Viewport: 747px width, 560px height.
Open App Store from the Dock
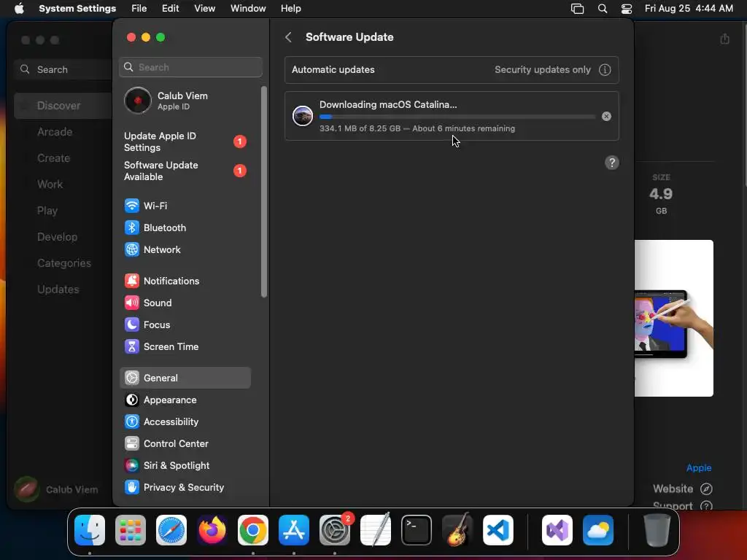[x=294, y=530]
